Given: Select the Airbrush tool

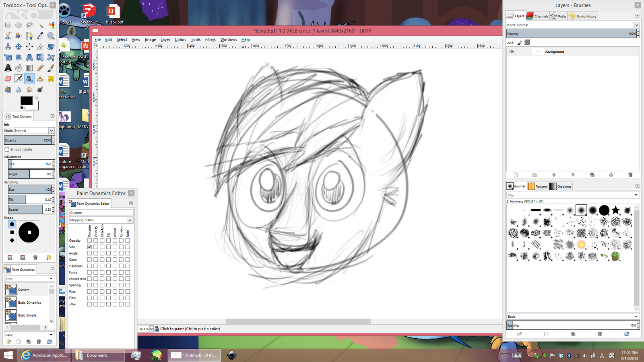Looking at the screenshot, I should point(19,79).
